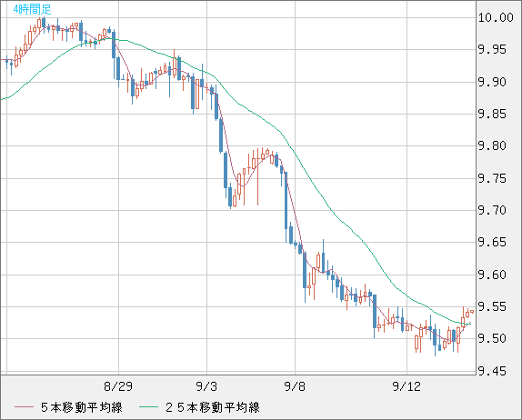
Task: Click the 9.65 price axis label
Action: (492, 242)
